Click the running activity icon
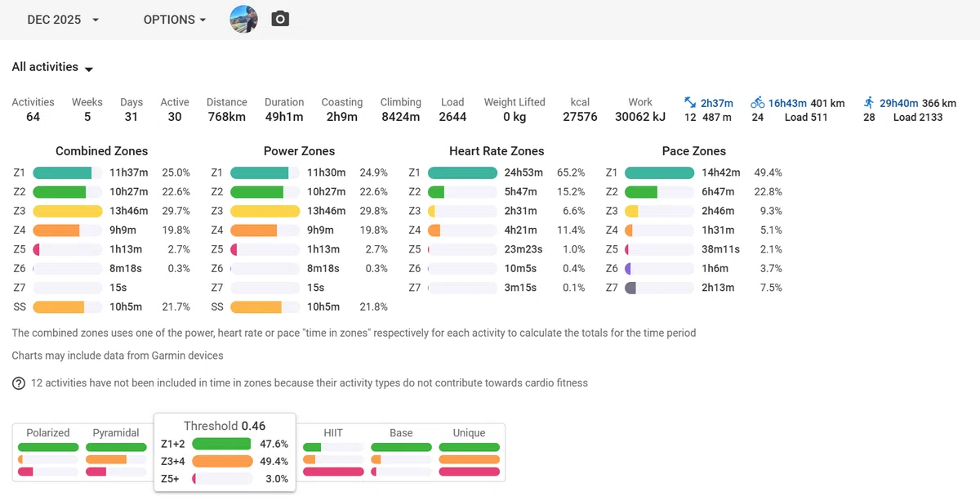The width and height of the screenshot is (980, 501). [x=869, y=103]
